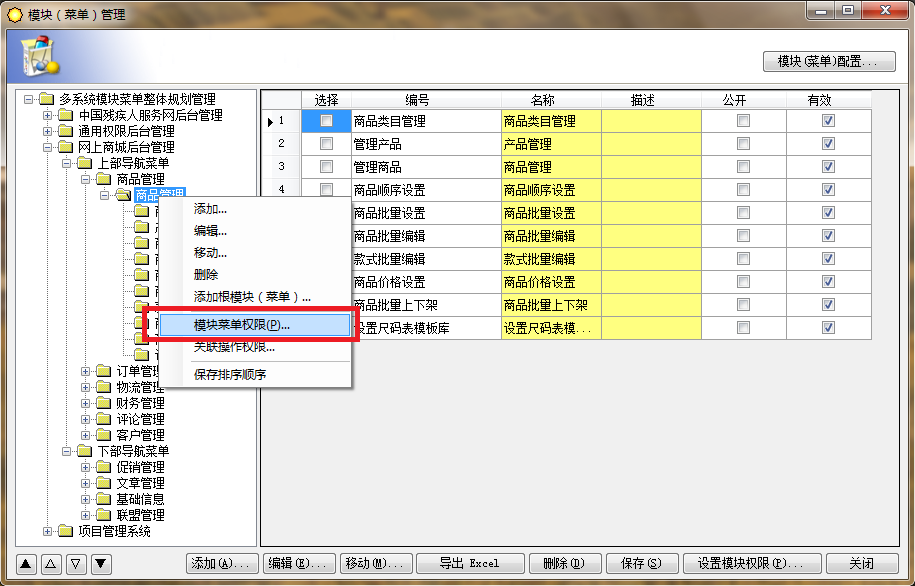Select 保存排序顺序 in the context menu
The image size is (915, 586).
[255, 375]
